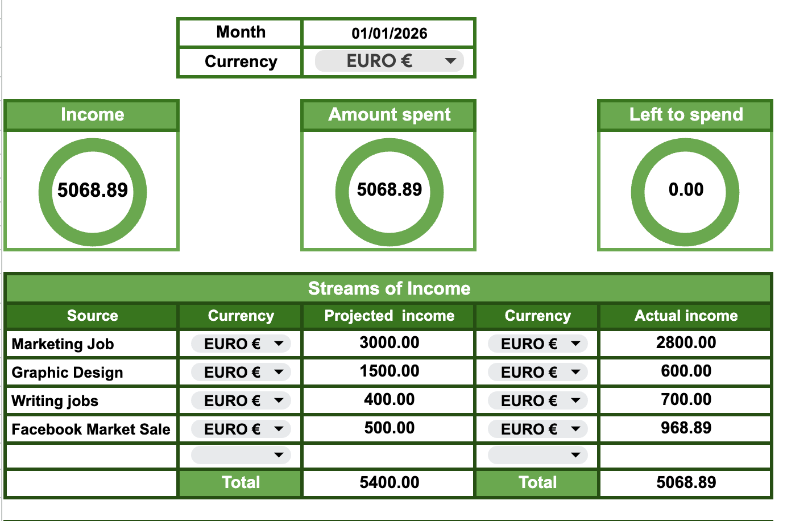Screen dimensions: 812x521
Task: Select the Month date cell showing 01/01/2026
Action: point(388,33)
